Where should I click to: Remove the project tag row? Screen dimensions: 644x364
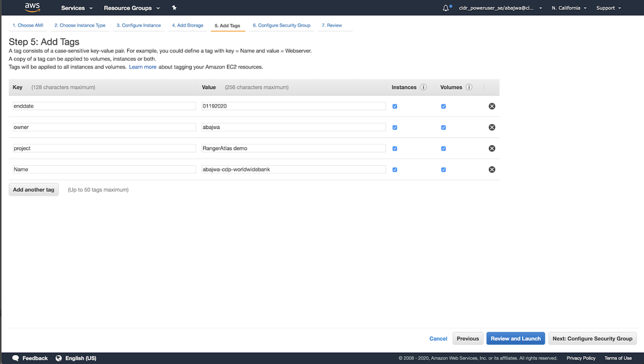492,148
